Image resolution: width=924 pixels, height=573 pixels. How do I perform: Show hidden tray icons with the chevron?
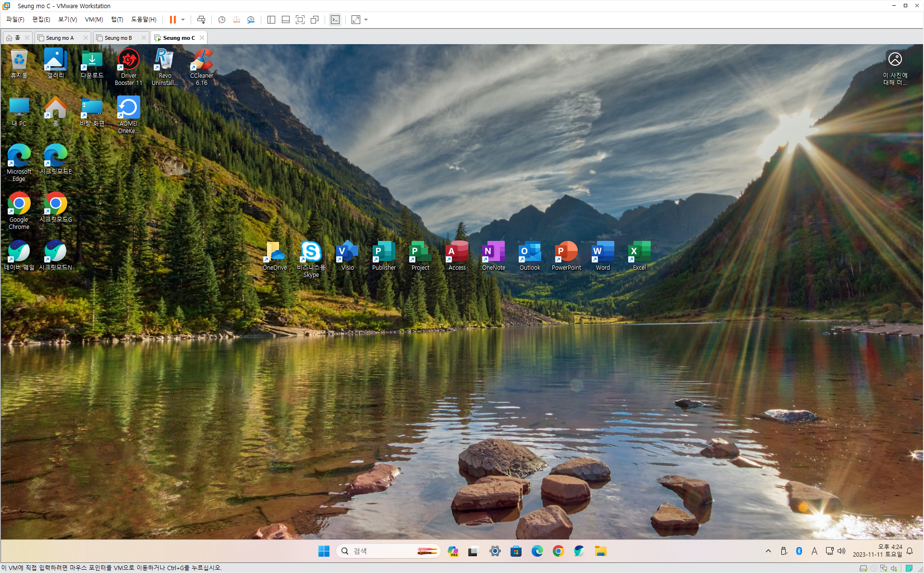[768, 551]
